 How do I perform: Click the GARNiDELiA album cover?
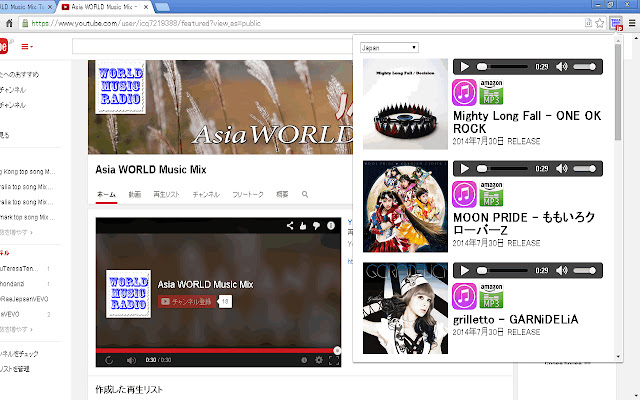coord(405,308)
